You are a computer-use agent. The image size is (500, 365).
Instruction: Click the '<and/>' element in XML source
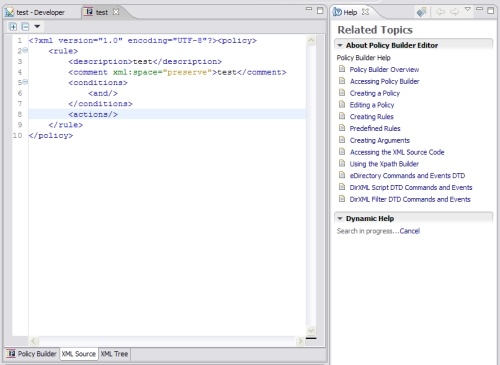(103, 93)
